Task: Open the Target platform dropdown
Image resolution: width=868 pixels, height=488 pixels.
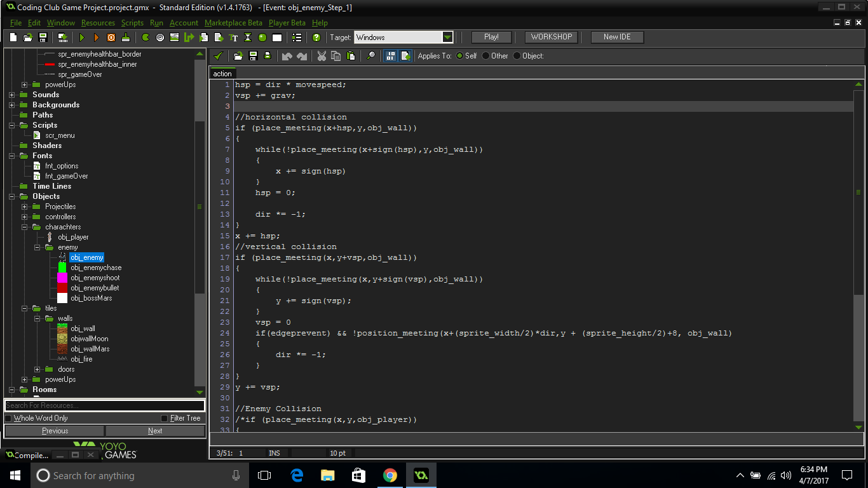Action: click(448, 37)
